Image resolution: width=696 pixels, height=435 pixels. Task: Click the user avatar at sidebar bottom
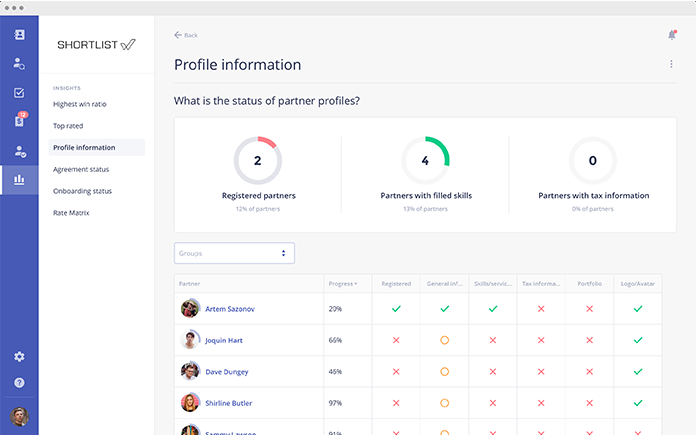pos(19,416)
